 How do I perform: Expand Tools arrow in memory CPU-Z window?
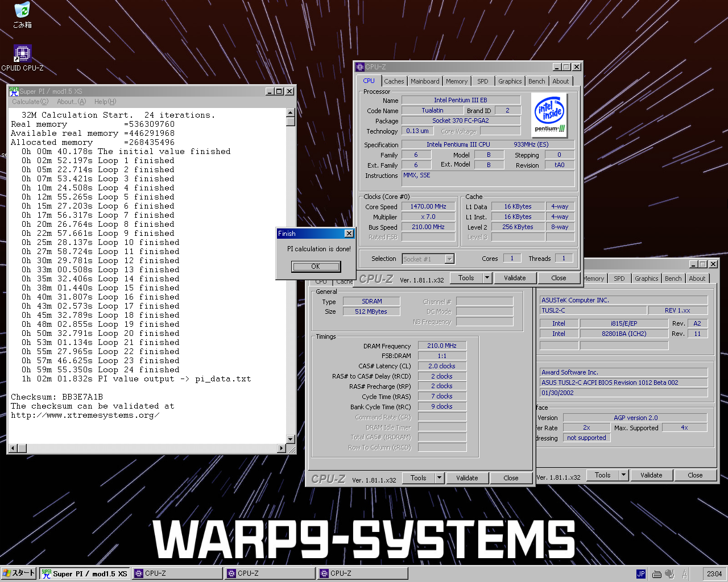point(440,478)
